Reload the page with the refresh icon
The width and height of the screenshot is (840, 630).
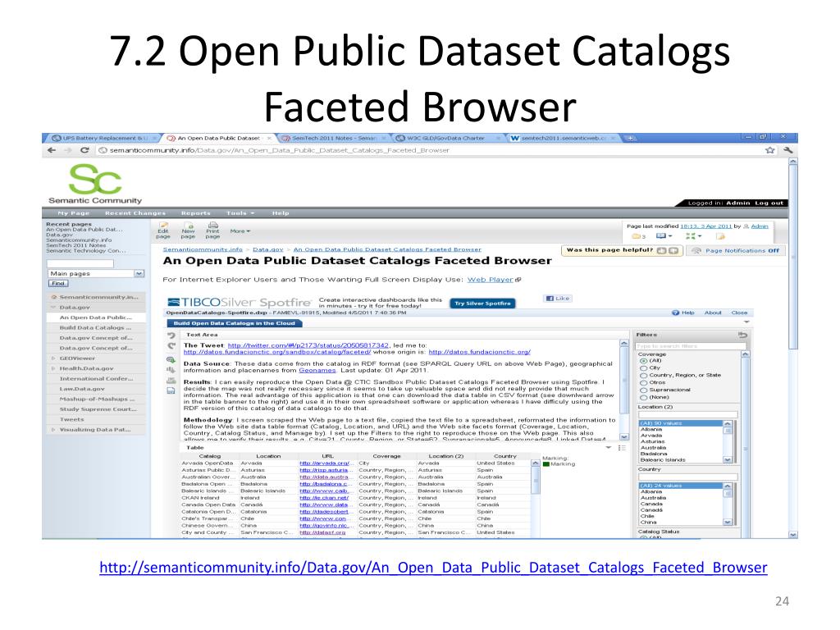tap(84, 151)
